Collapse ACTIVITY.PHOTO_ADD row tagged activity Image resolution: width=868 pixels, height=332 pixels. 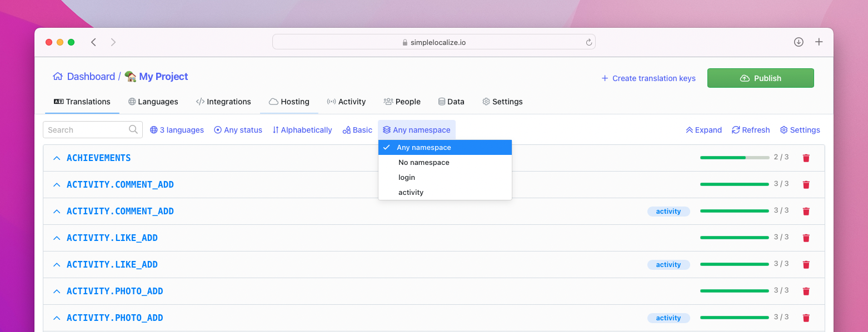click(56, 318)
